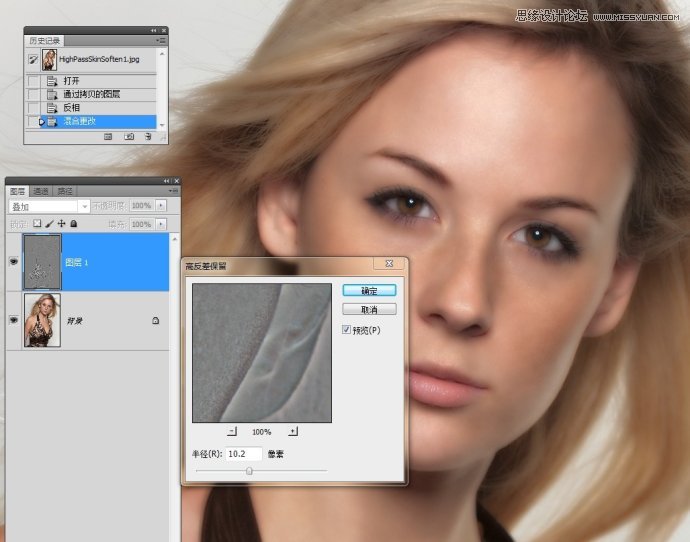Image resolution: width=690 pixels, height=542 pixels.
Task: Click the fill 100% value field
Action: coord(142,224)
